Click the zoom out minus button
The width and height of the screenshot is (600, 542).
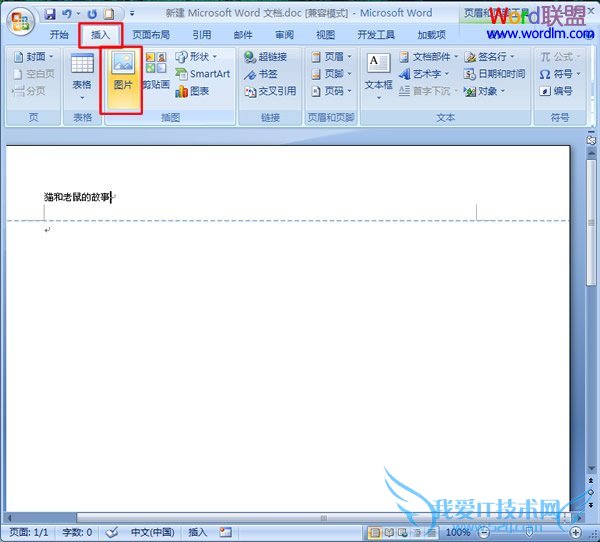click(x=484, y=532)
